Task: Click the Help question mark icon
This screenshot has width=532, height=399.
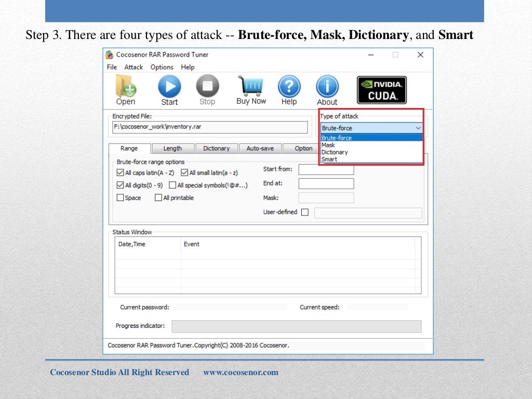Action: click(x=289, y=86)
